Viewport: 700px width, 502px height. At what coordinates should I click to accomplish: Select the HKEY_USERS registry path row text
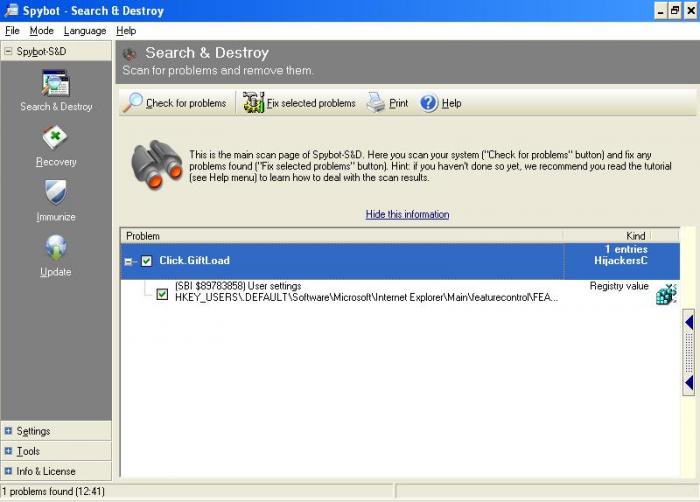(x=367, y=297)
